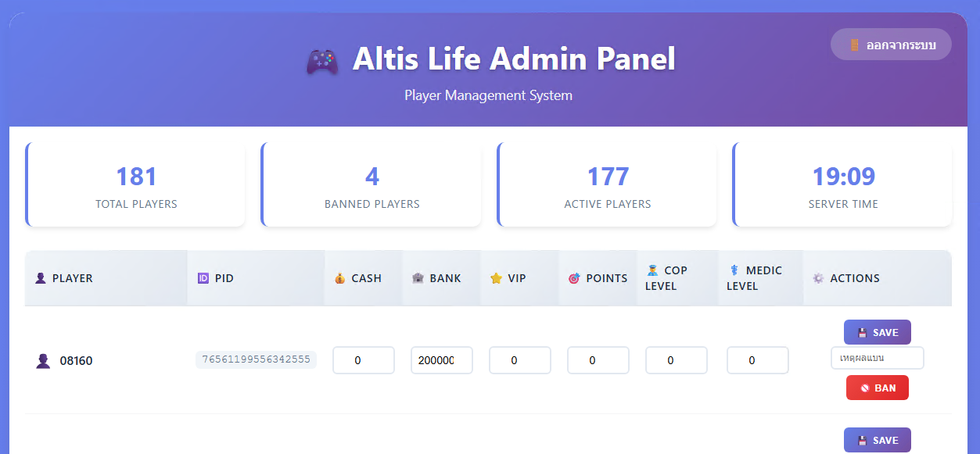Click the gear icon in Actions header

pyautogui.click(x=818, y=278)
